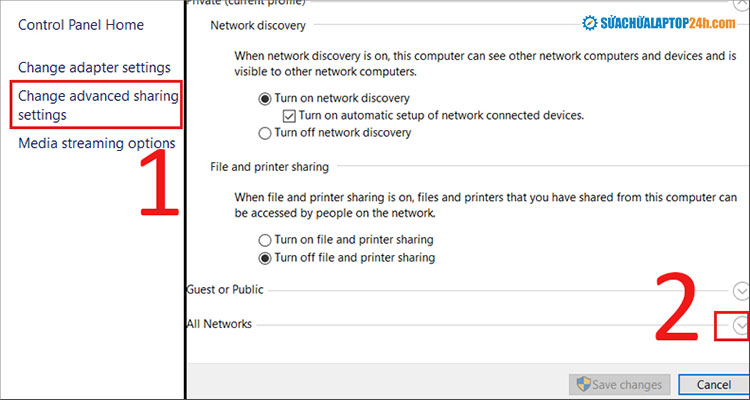Expand the All Networks section chevron
Image resolution: width=750 pixels, height=400 pixels.
pos(740,325)
